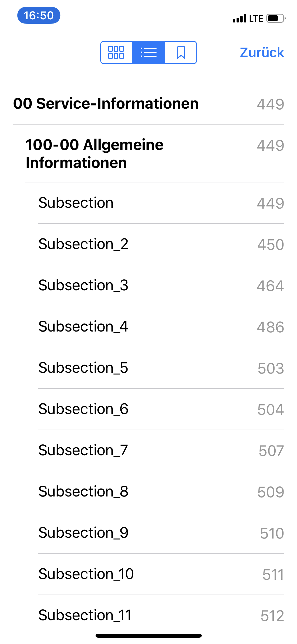Open 00 Service-Informationen chapter
The height and width of the screenshot is (644, 297).
click(x=106, y=103)
